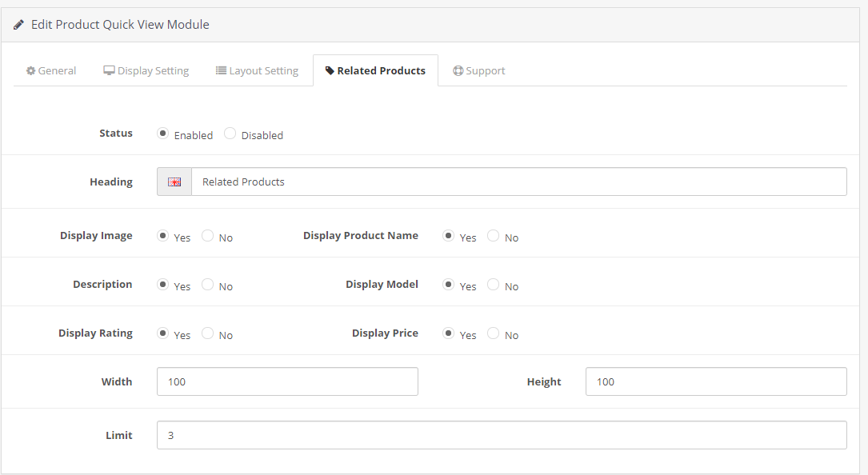
Task: Select Yes for Display Rating
Action: pos(163,333)
